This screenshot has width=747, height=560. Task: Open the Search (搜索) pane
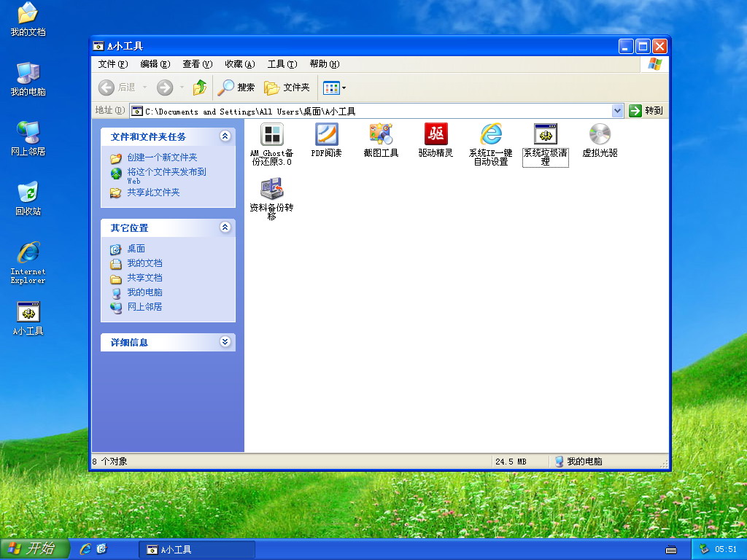[x=236, y=87]
